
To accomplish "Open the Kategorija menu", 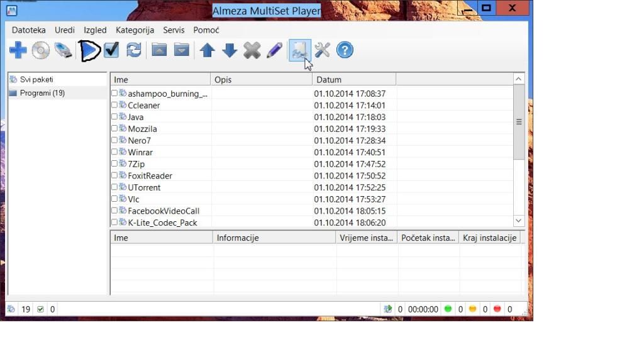I will point(135,30).
